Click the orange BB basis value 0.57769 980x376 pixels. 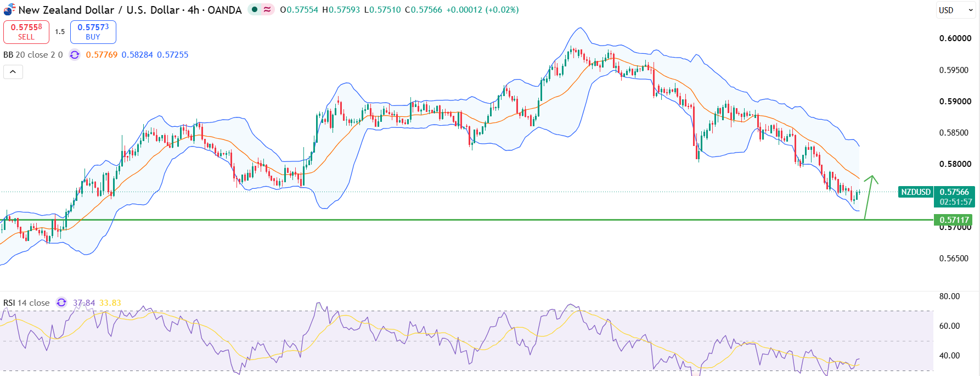102,55
